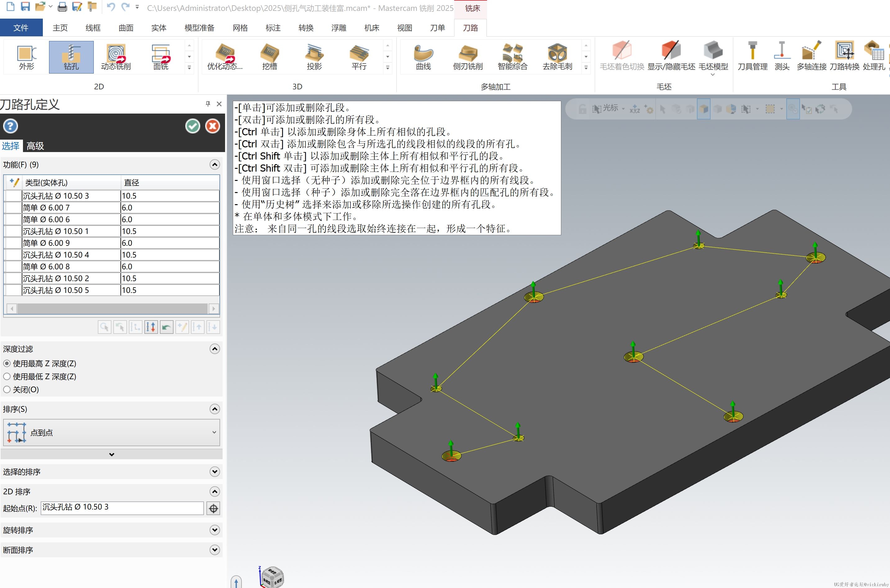
Task: Select the 侧刃铣削 swarf milling icon
Action: 468,57
